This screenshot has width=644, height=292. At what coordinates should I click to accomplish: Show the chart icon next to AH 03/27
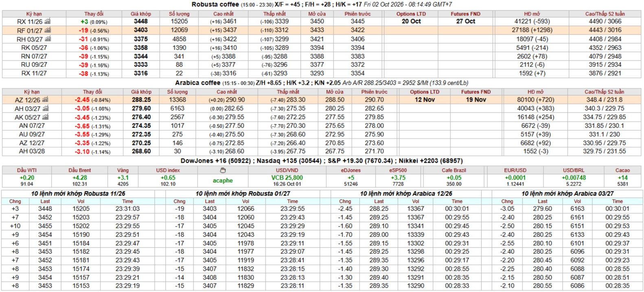[46, 109]
